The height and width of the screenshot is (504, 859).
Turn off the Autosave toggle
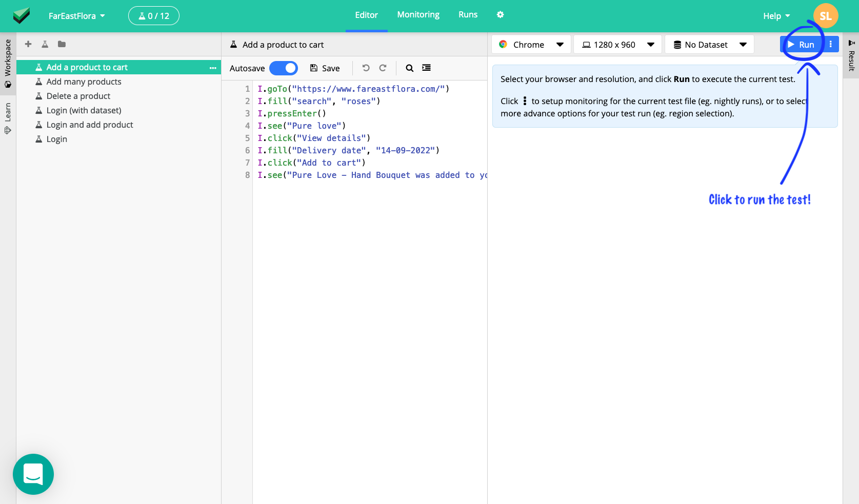[284, 68]
